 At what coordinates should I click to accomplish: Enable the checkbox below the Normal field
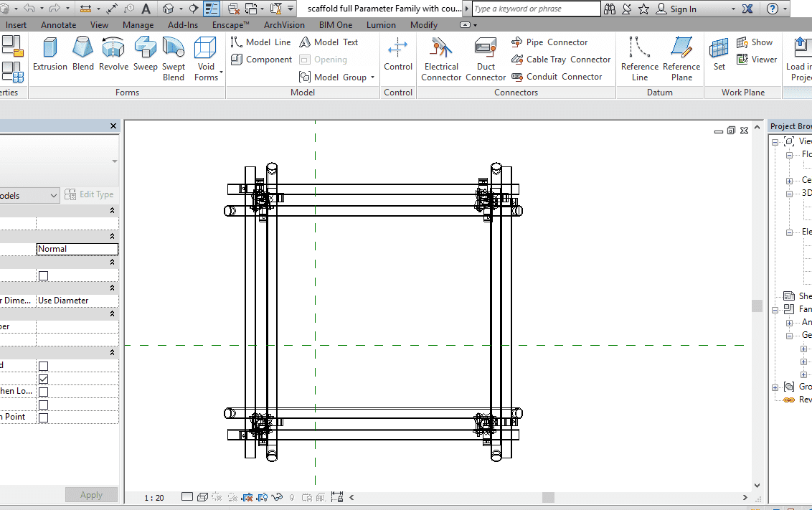[44, 275]
